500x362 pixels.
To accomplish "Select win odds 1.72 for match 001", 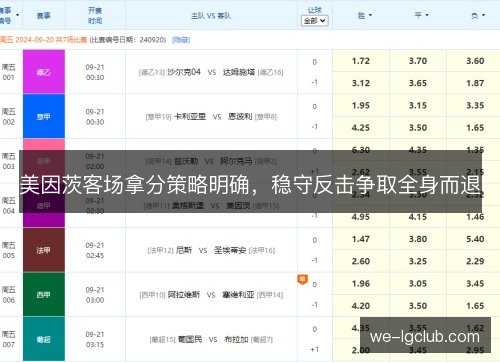I will [x=361, y=61].
